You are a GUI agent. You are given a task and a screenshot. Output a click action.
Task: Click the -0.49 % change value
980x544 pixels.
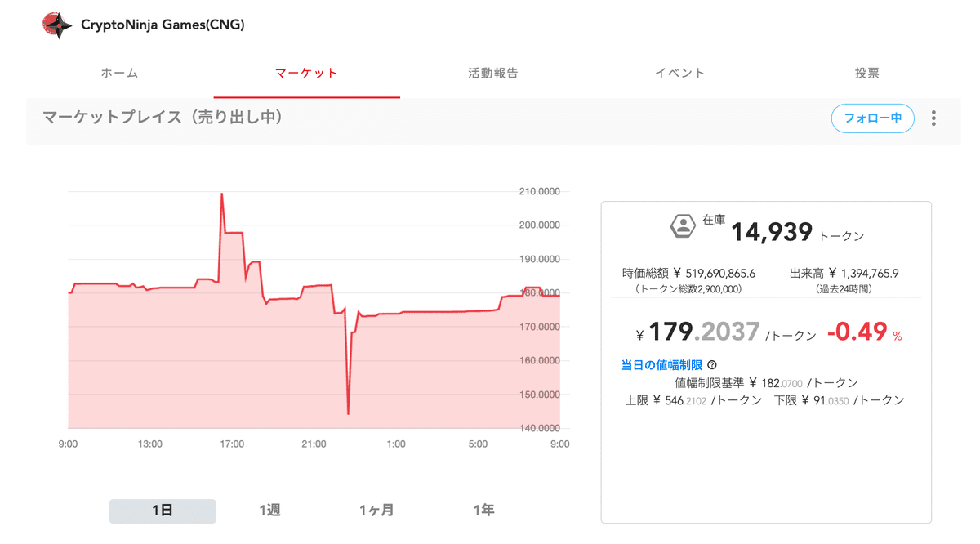coord(864,331)
